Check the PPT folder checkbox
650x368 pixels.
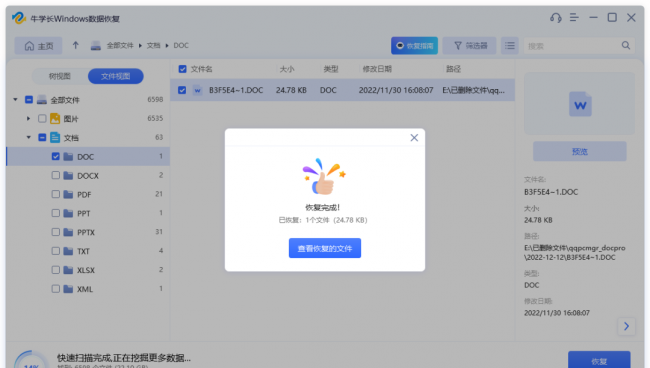[x=56, y=213]
